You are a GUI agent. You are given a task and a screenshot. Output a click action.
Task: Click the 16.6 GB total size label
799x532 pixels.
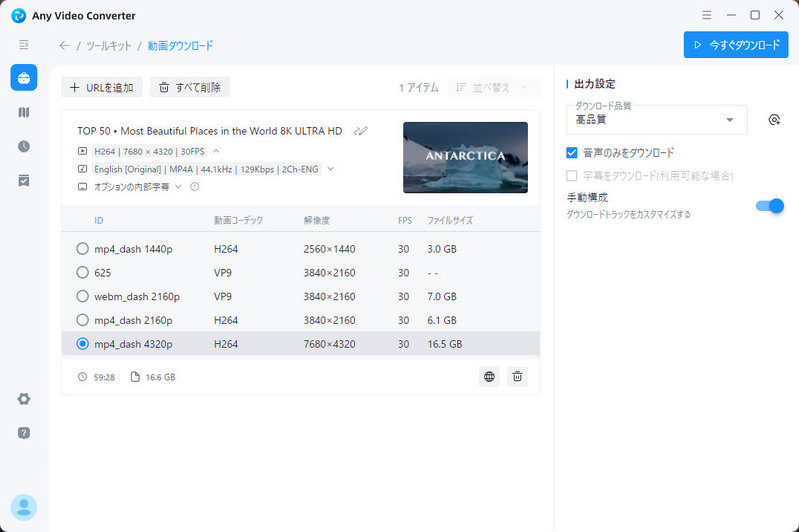[x=161, y=378]
